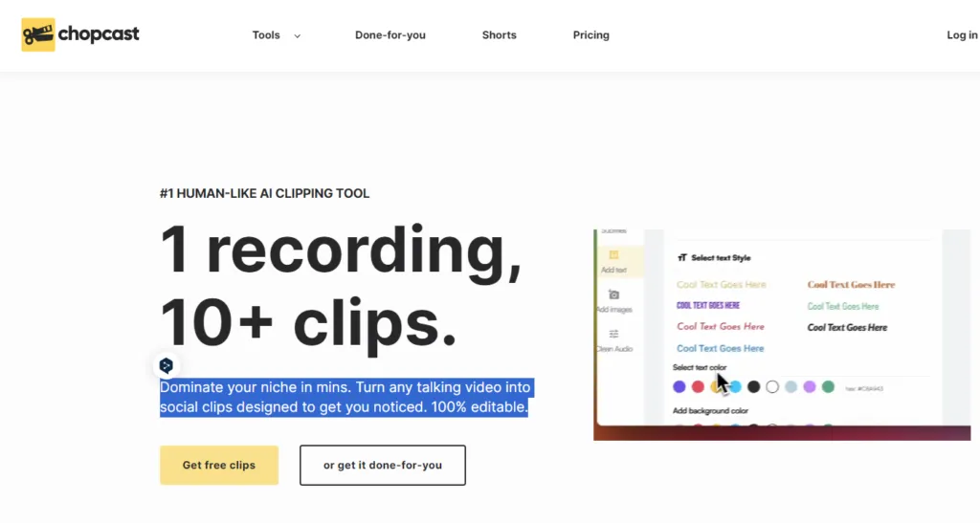
Task: Click the '#1 HUMAN-LIKE AI CLIPPING TOOL' tagline
Action: (264, 193)
